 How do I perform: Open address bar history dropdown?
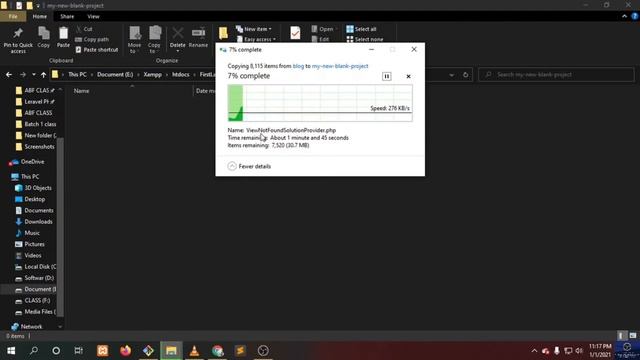pos(451,75)
